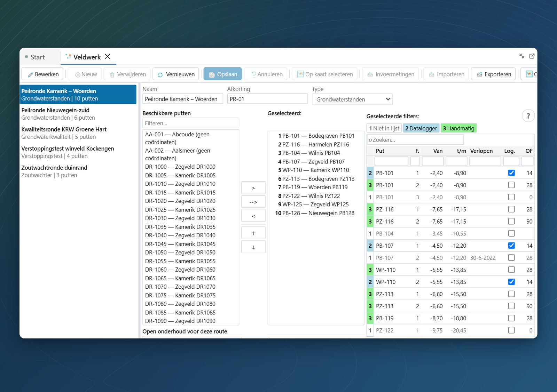Viewport: 557px width, 392px height.
Task: Sort by the t/m column header
Action: coord(456,151)
